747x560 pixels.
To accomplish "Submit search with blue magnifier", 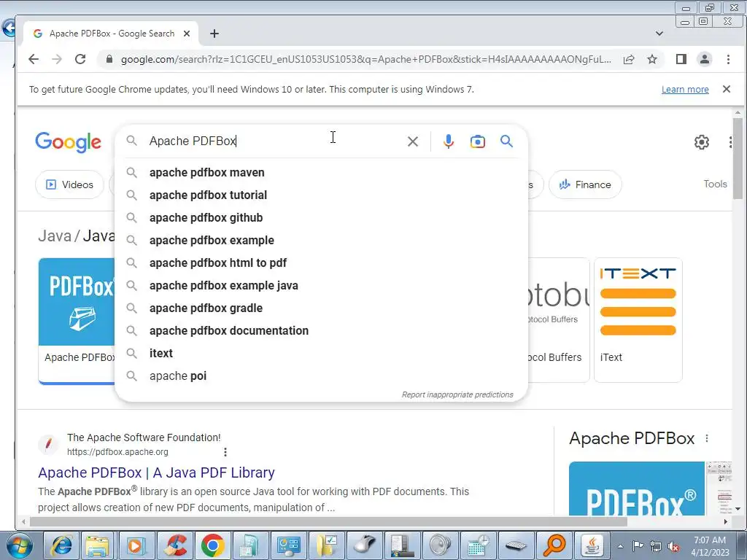I will coord(506,141).
